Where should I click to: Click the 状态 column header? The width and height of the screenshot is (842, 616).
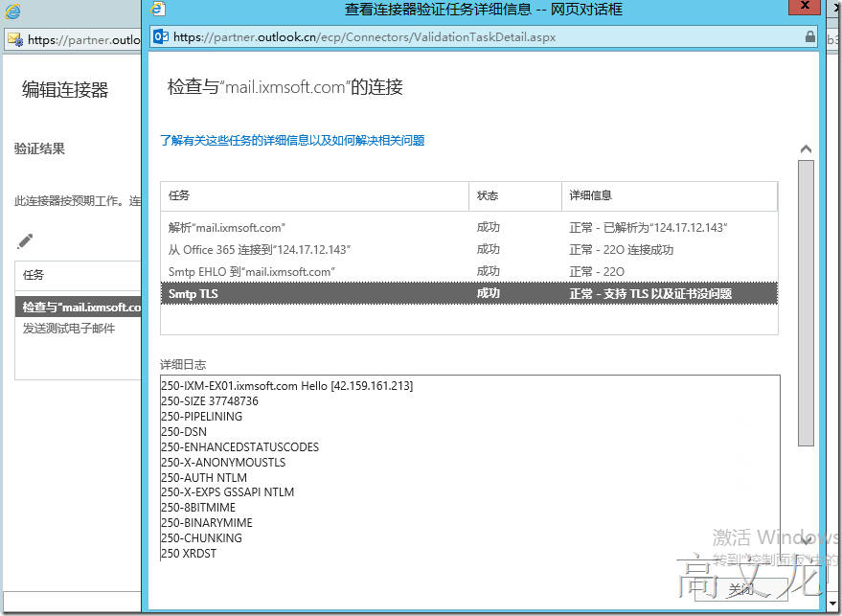515,195
